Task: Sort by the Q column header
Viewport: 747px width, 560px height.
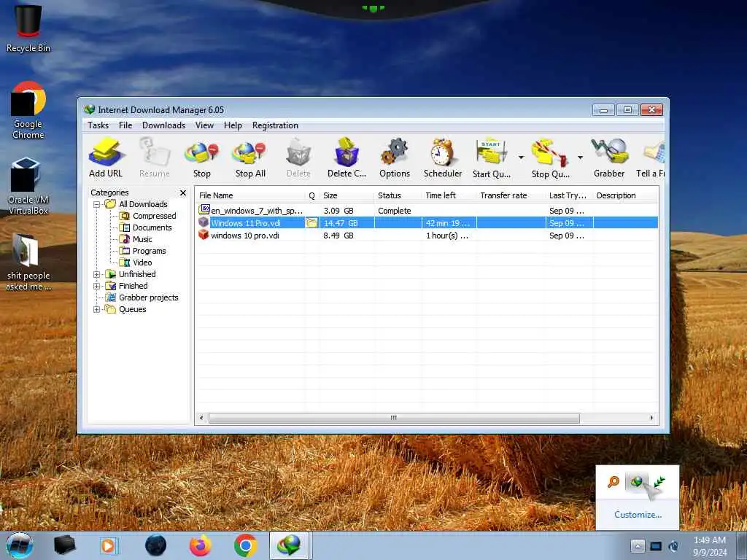Action: coord(312,195)
